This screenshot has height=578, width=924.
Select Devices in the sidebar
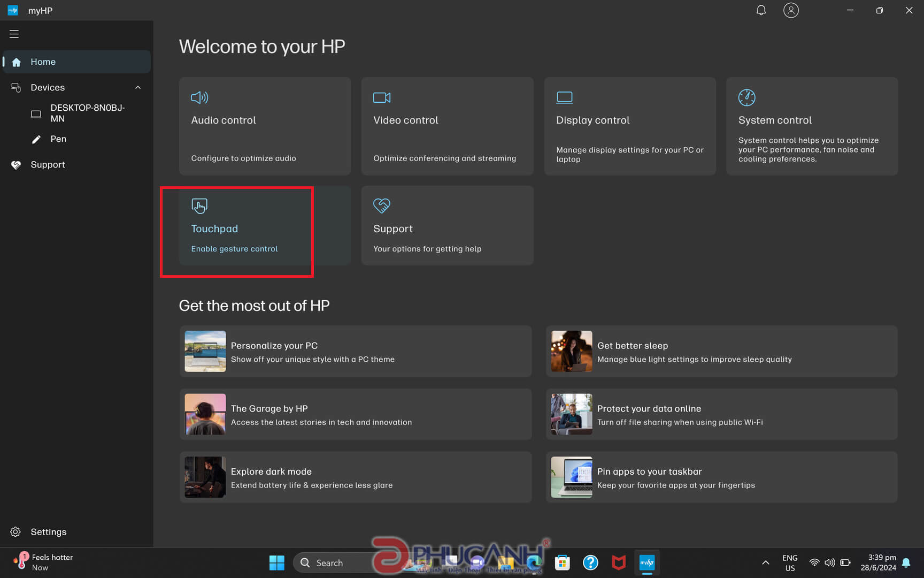[x=77, y=87]
